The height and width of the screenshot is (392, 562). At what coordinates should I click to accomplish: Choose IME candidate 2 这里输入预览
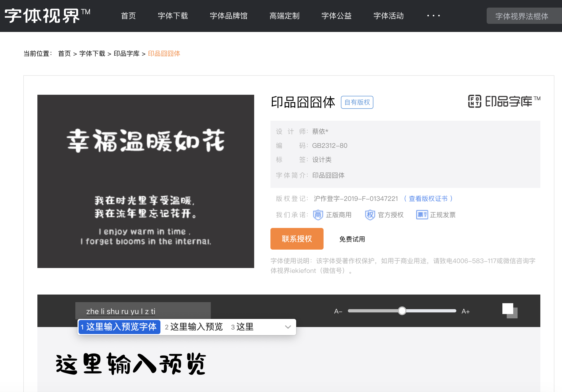point(194,327)
